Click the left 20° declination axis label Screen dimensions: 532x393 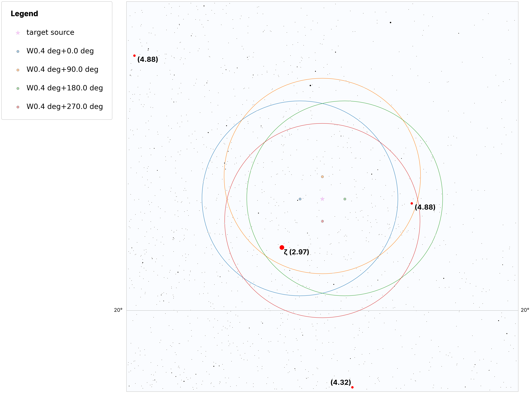click(x=118, y=310)
